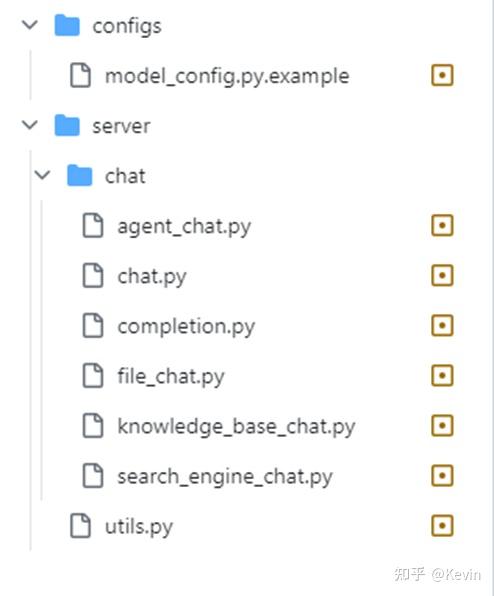Select search_engine_chat.py file entry
The height and width of the screenshot is (596, 494).
pyautogui.click(x=225, y=477)
